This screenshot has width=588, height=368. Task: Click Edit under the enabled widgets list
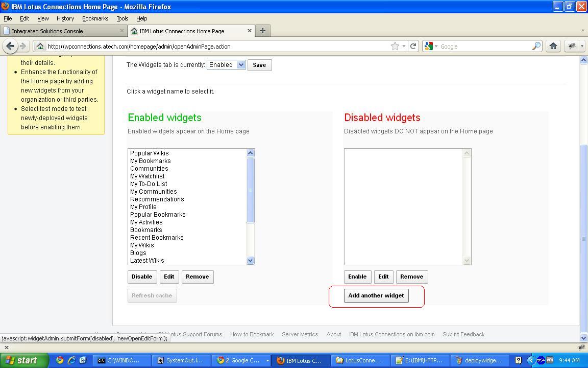click(169, 277)
